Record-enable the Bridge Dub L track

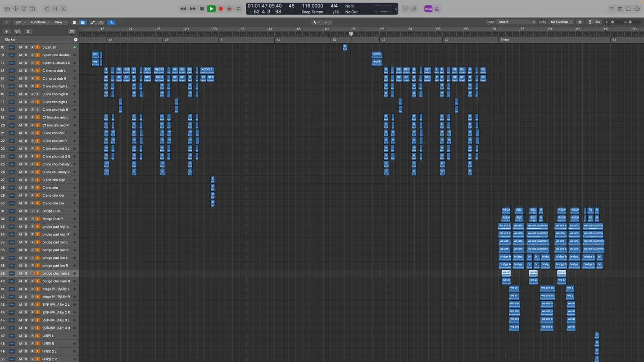[x=32, y=211]
